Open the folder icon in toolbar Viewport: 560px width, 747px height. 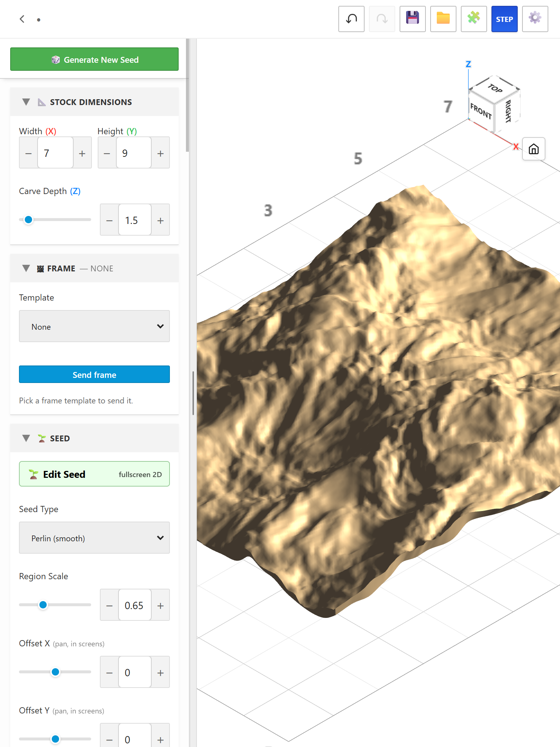point(443,19)
